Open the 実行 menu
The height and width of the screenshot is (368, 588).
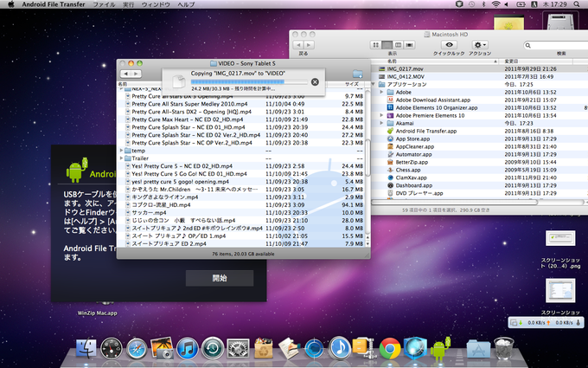[128, 4]
